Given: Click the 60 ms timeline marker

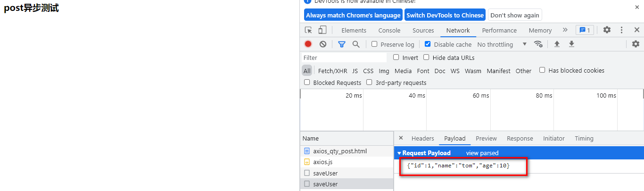Looking at the screenshot, I should click(481, 95).
